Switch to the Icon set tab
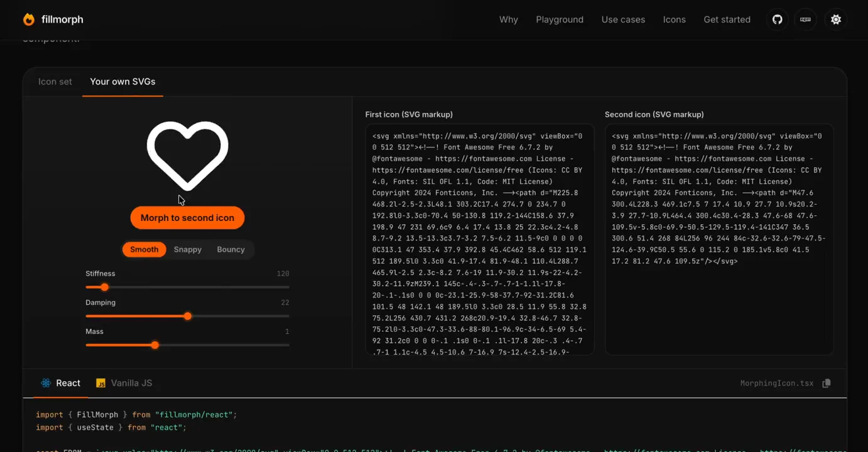The width and height of the screenshot is (868, 452). coord(55,82)
